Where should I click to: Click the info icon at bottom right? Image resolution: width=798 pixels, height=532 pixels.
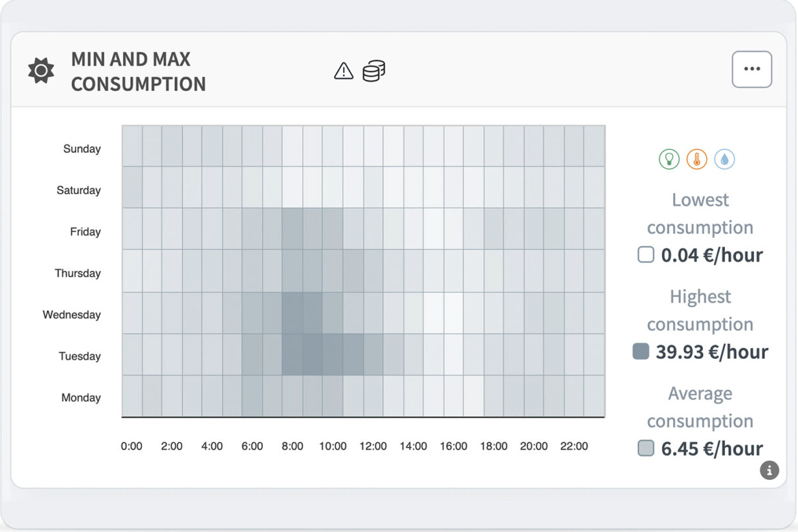click(769, 470)
